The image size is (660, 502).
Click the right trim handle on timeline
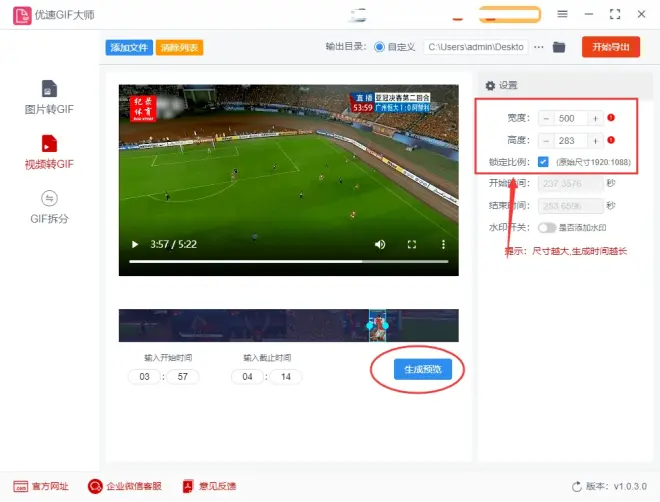click(386, 325)
